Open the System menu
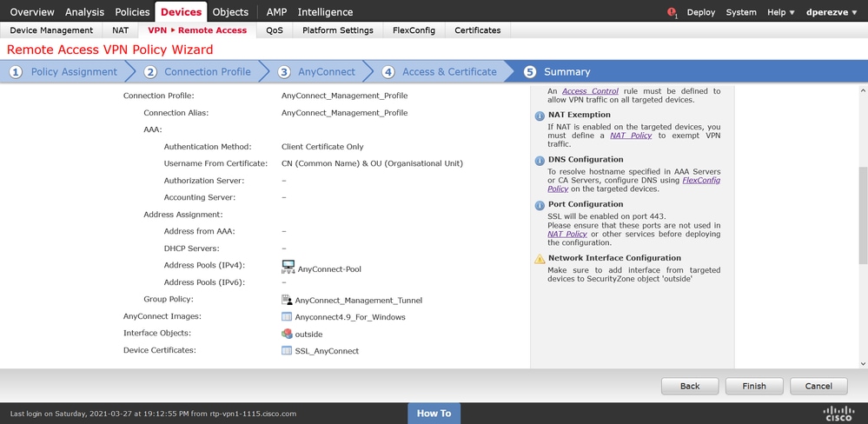Image resolution: width=868 pixels, height=424 pixels. tap(740, 12)
